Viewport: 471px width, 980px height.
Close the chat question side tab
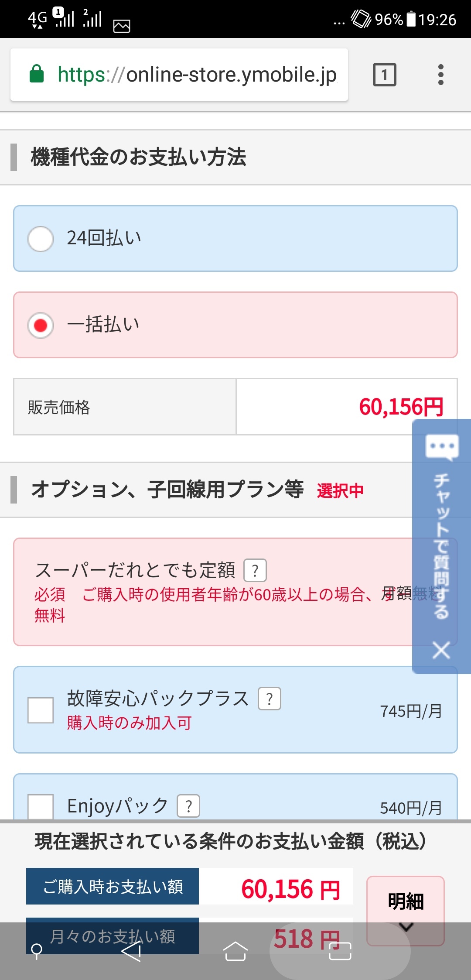441,650
